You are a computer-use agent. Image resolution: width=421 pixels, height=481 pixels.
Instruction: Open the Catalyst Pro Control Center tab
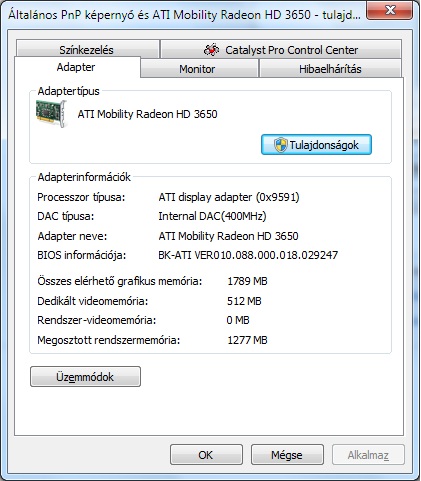281,49
